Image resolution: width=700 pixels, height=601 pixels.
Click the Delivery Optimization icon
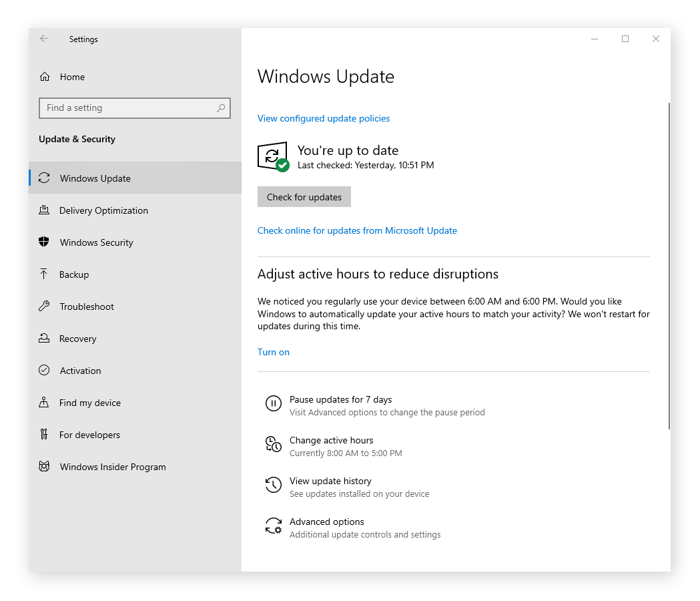(44, 210)
